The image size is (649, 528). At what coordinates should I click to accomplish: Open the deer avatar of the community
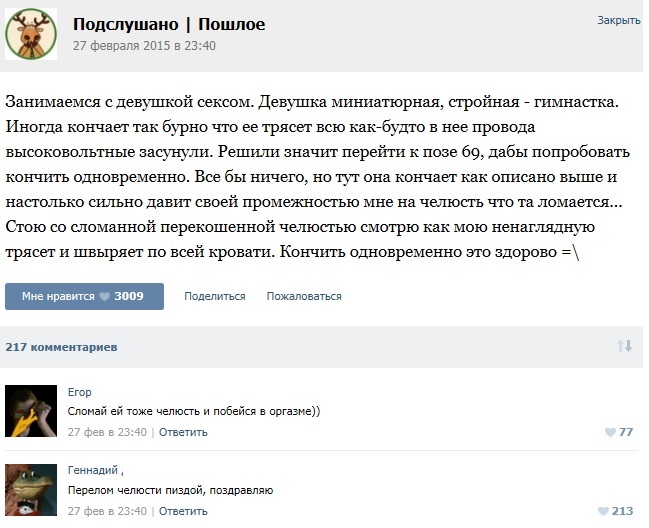coord(31,34)
